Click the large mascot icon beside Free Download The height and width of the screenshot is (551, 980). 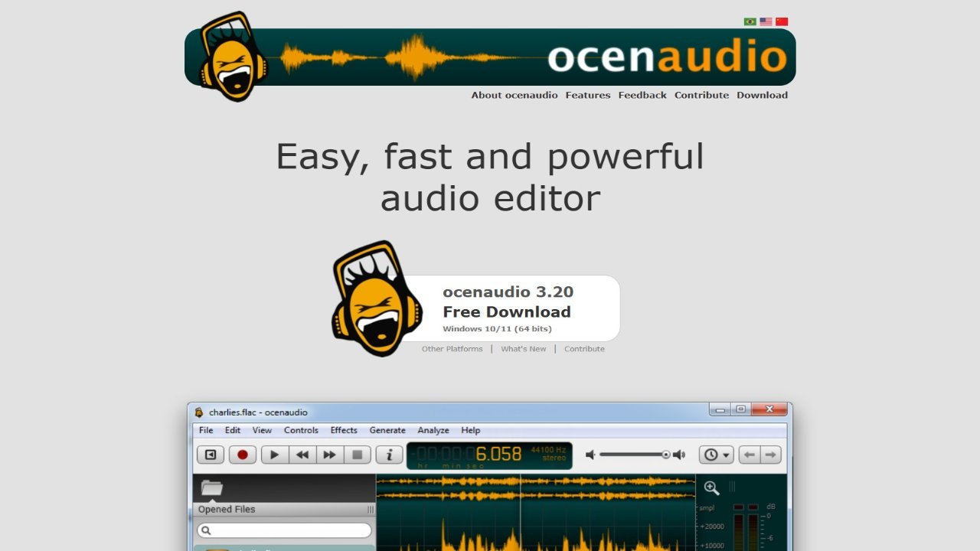pos(376,298)
